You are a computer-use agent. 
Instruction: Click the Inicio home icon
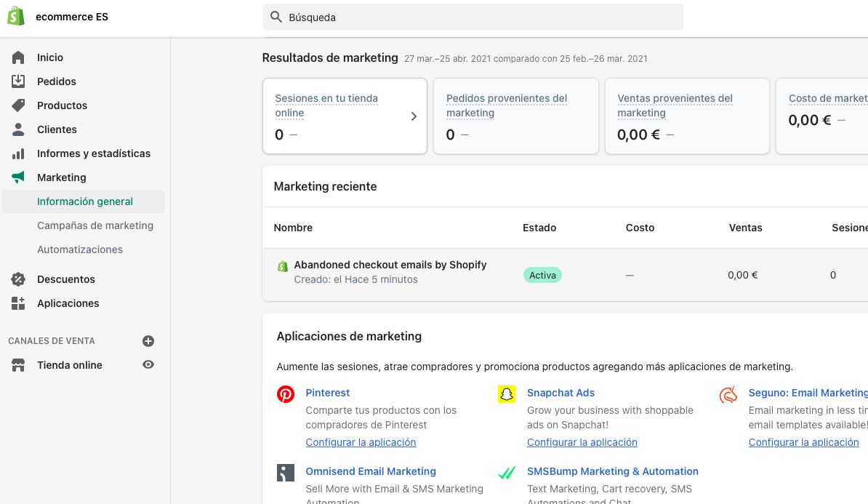pyautogui.click(x=18, y=57)
